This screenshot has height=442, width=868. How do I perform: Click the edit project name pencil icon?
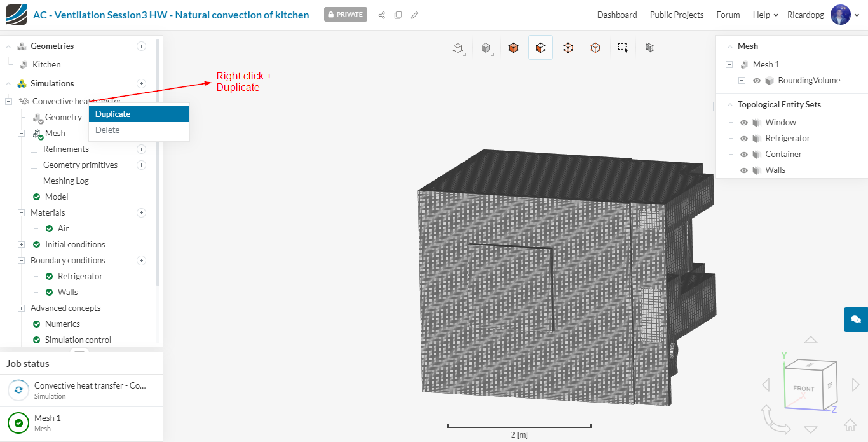414,15
